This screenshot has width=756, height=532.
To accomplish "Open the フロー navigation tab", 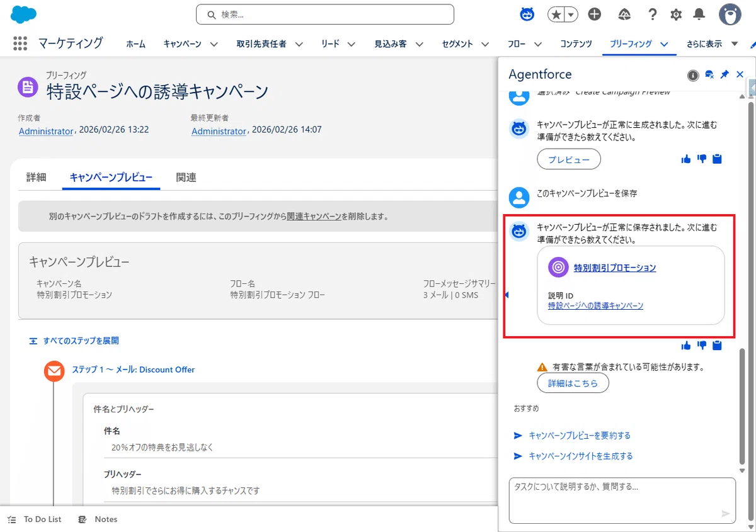I will click(517, 44).
